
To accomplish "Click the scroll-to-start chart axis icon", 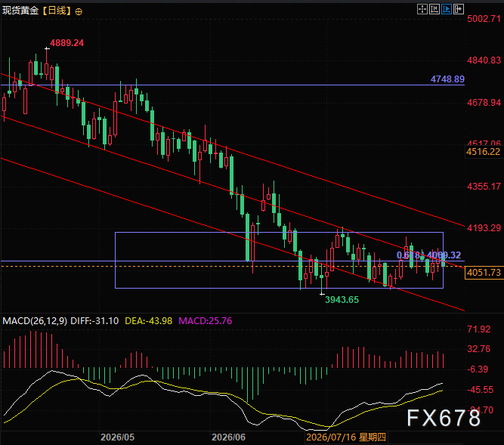I will (x=434, y=9).
